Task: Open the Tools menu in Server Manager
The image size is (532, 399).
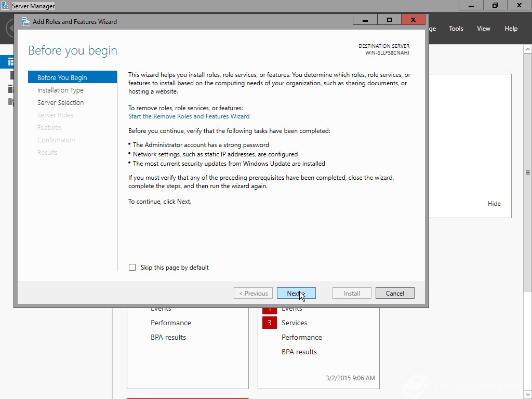Action: [456, 29]
